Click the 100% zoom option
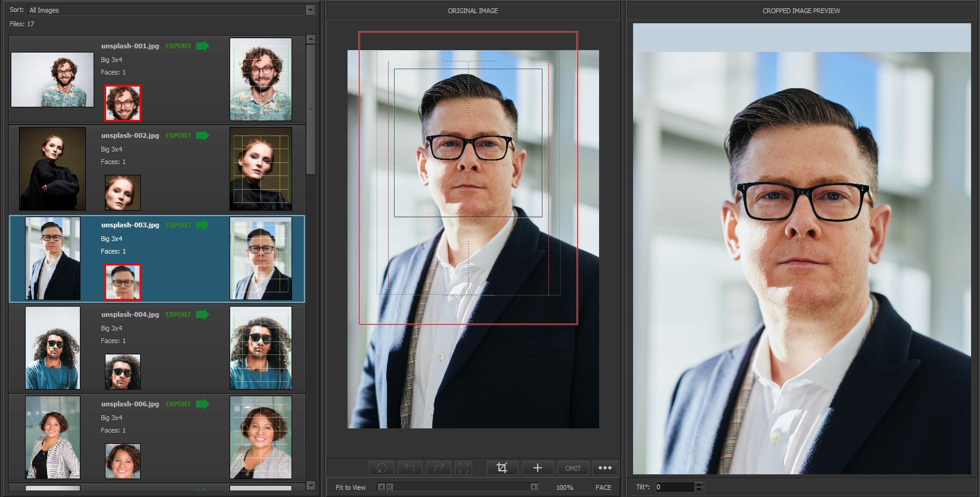 (565, 487)
